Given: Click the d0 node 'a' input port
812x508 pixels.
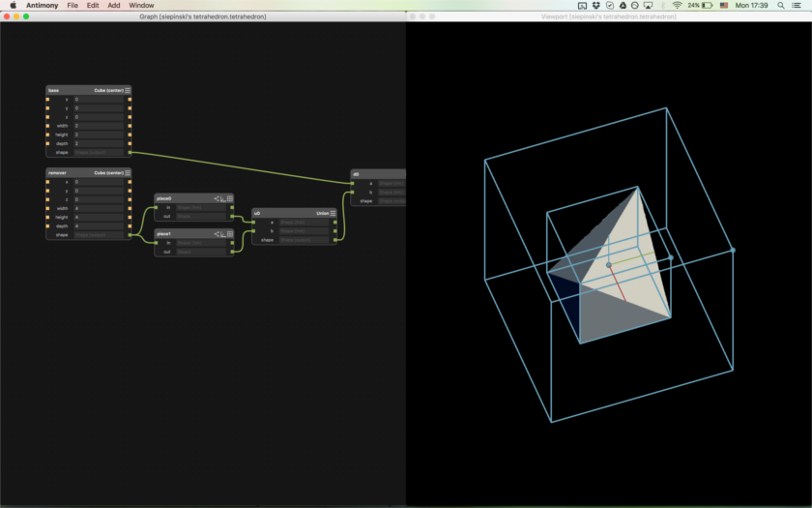Looking at the screenshot, I should pyautogui.click(x=352, y=183).
